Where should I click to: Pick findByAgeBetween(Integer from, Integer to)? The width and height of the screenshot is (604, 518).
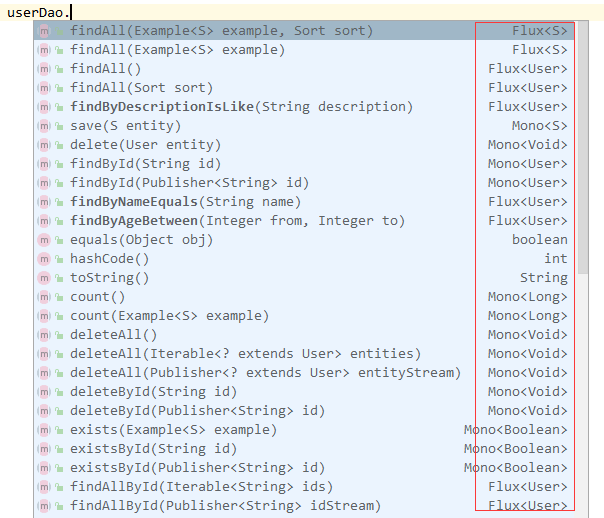[x=237, y=221]
